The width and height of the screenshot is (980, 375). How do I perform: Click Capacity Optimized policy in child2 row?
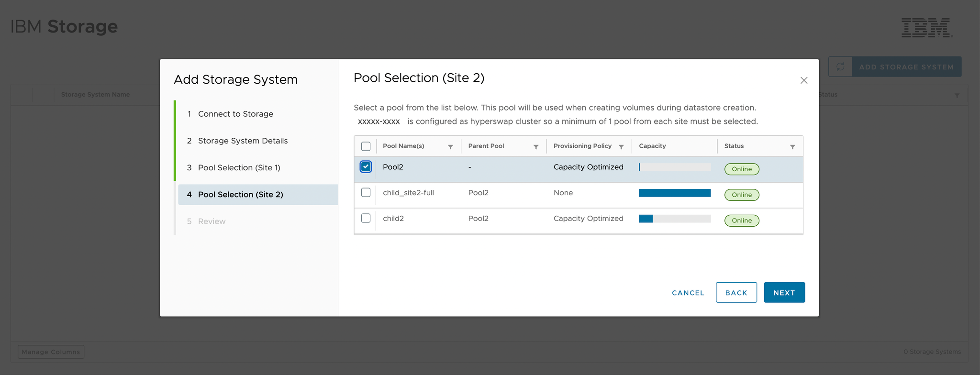(589, 219)
